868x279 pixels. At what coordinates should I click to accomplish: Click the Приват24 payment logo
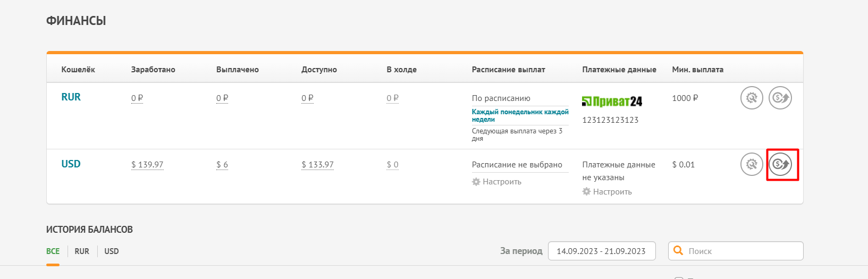pyautogui.click(x=612, y=101)
